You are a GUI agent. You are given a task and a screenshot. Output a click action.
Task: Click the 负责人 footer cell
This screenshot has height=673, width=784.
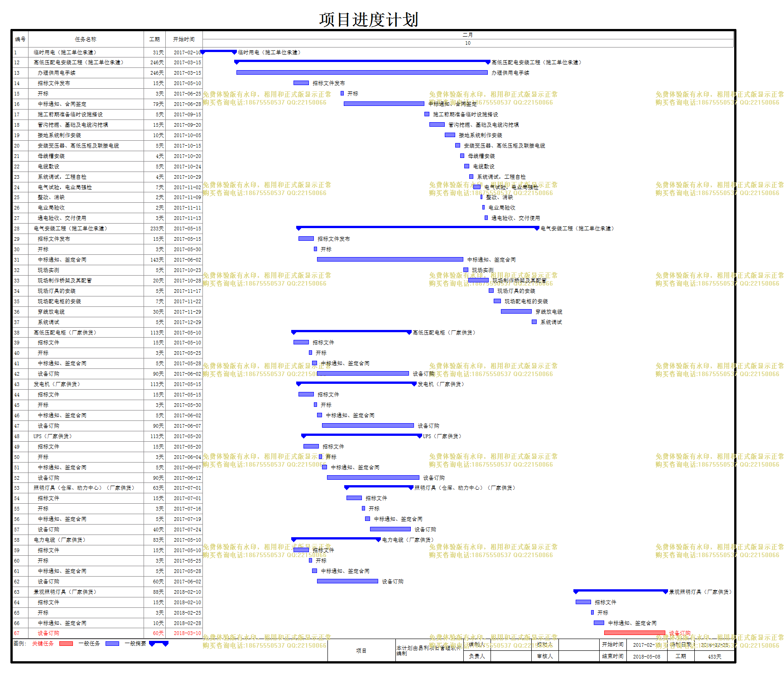[477, 656]
